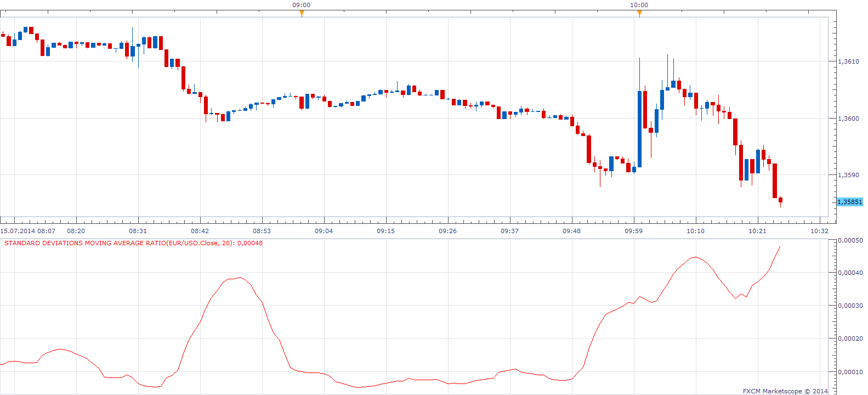Click the 09:59 time axis label
868x395 pixels.
coord(634,231)
